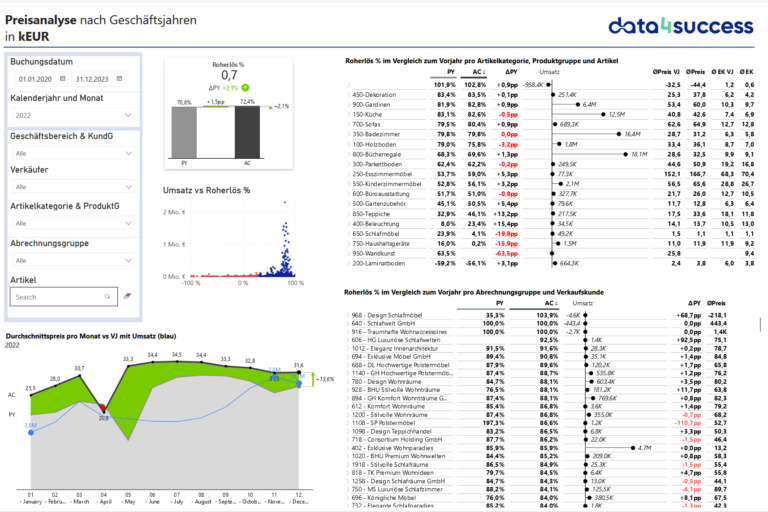Expand the 150-Küche row
Viewport: 768px width, 512px height.
[349, 114]
